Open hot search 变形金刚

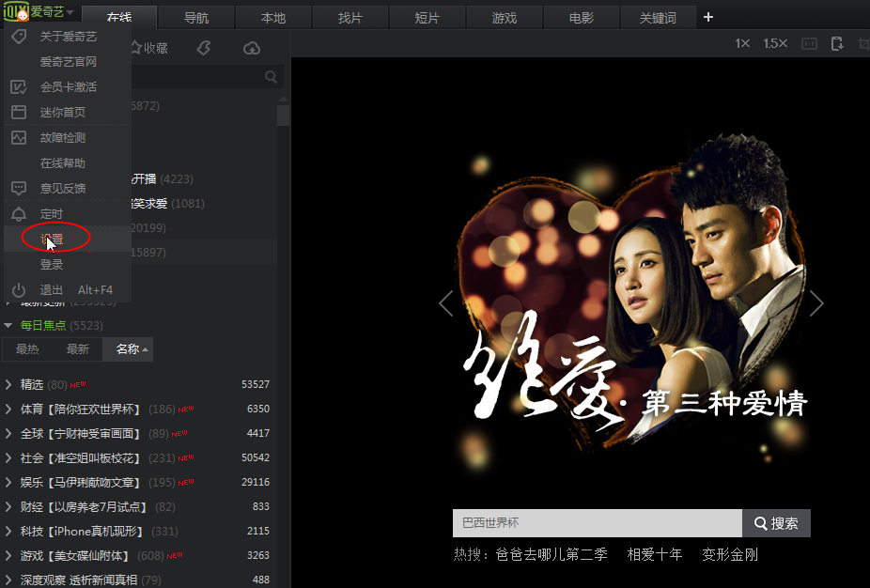pyautogui.click(x=730, y=555)
